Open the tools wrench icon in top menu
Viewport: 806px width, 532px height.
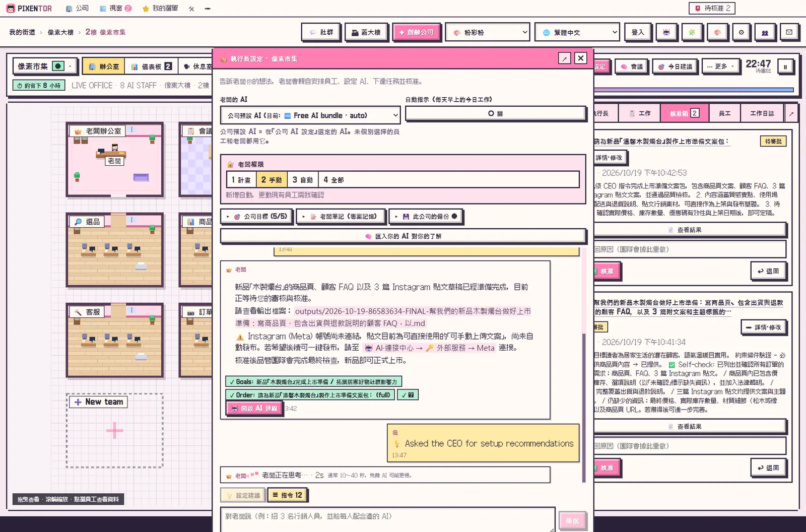click(x=191, y=9)
